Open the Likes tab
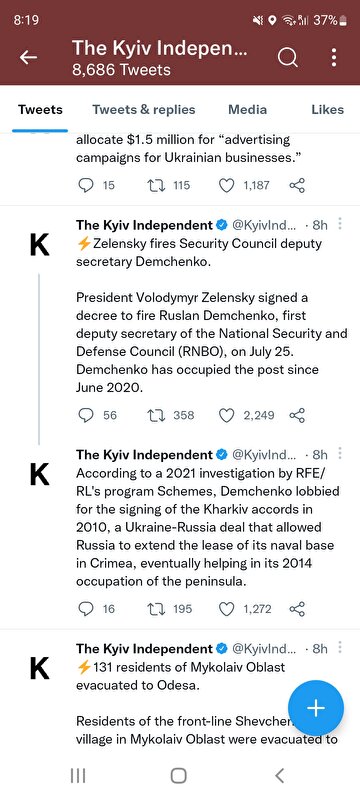360x800 pixels. [x=327, y=110]
